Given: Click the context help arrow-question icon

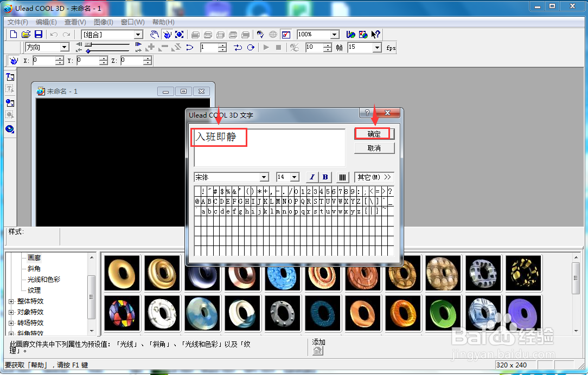Looking at the screenshot, I should 376,35.
